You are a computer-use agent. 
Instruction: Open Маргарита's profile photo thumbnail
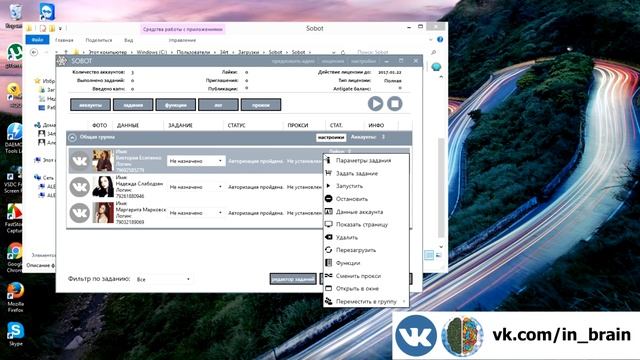pos(103,213)
